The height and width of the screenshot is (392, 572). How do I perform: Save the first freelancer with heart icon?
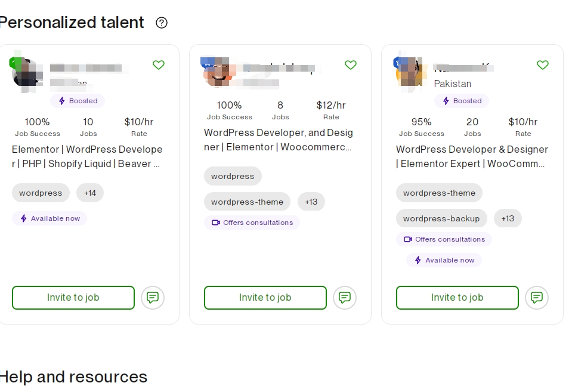(x=159, y=65)
